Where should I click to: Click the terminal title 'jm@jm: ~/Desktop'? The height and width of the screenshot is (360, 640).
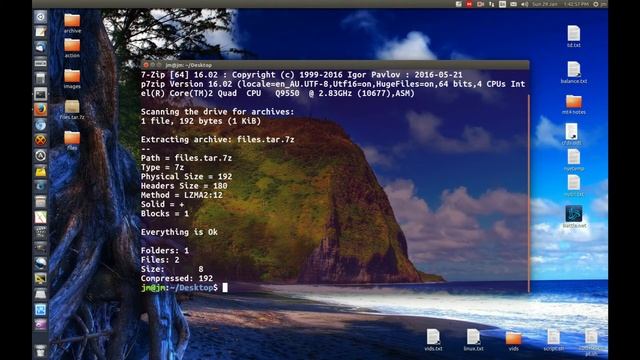pyautogui.click(x=189, y=65)
